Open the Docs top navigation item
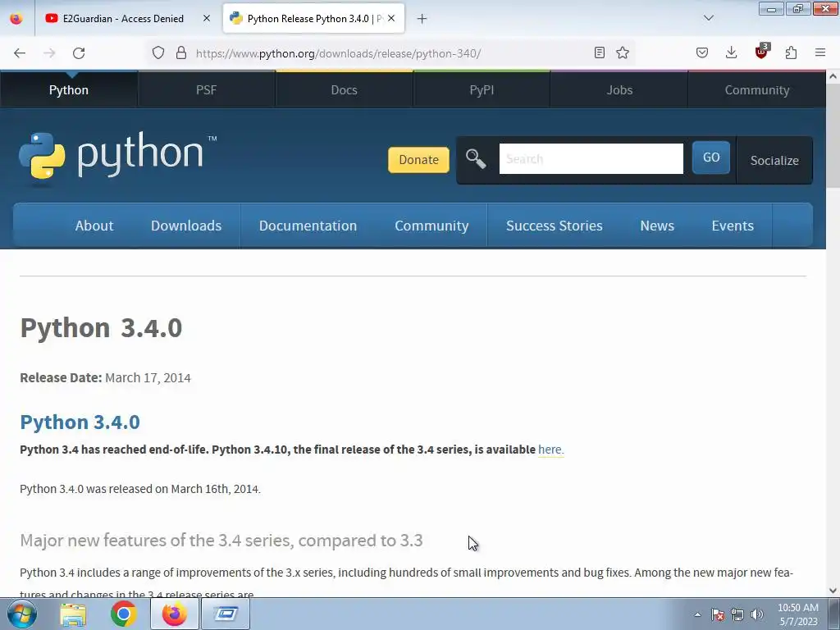Viewport: 840px width, 630px height. pos(344,89)
